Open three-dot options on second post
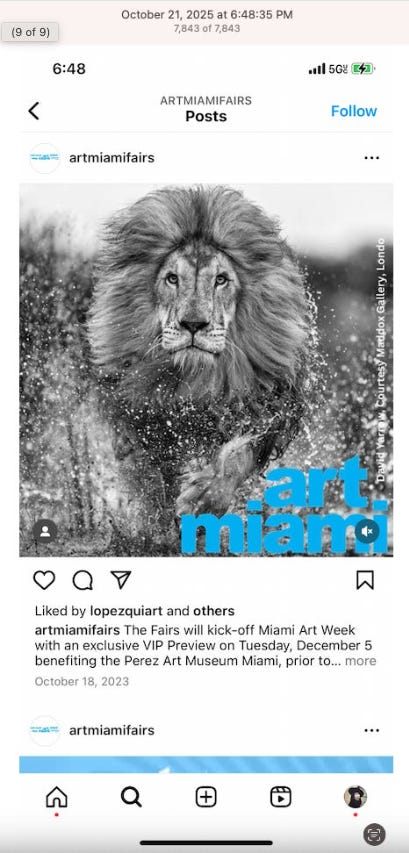This screenshot has width=409, height=853. pos(371,730)
